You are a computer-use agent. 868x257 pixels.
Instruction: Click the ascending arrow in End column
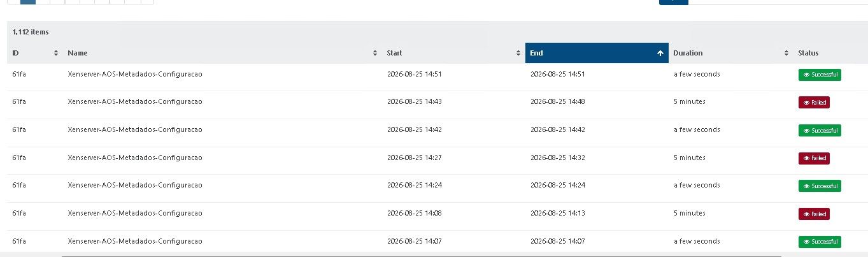[x=660, y=53]
